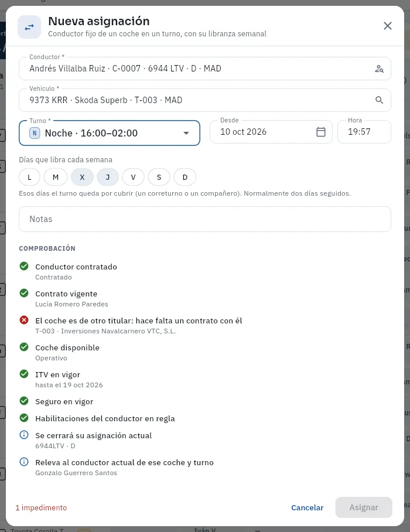This screenshot has height=532, width=410.
Task: Click the green check beside Coche disponible
Action: pos(24,347)
